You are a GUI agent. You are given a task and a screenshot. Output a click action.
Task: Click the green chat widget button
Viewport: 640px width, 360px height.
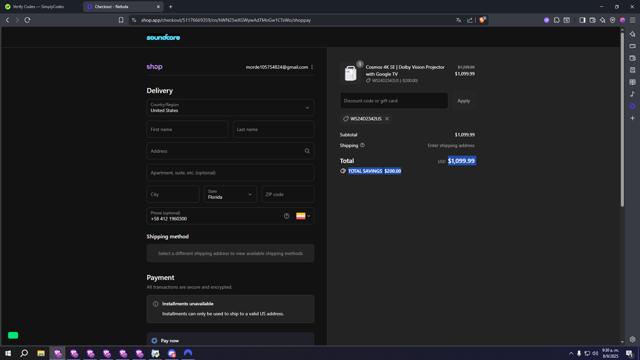[x=13, y=336]
